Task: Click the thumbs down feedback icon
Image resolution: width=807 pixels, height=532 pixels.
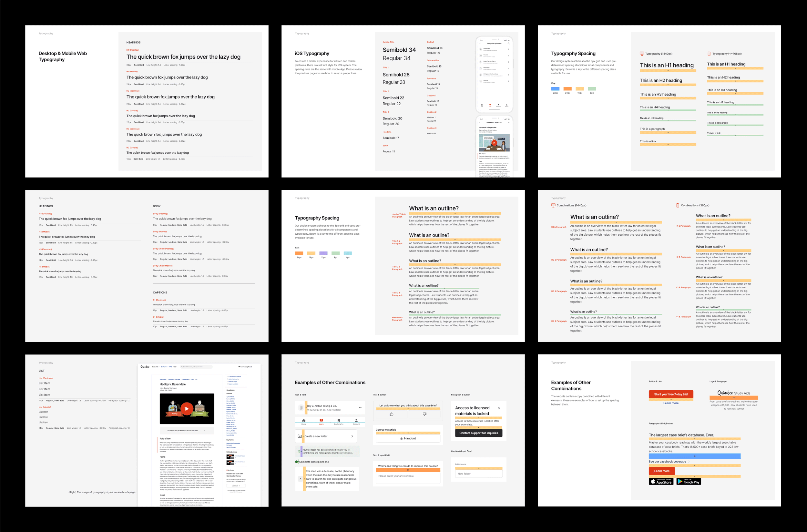Action: point(424,414)
